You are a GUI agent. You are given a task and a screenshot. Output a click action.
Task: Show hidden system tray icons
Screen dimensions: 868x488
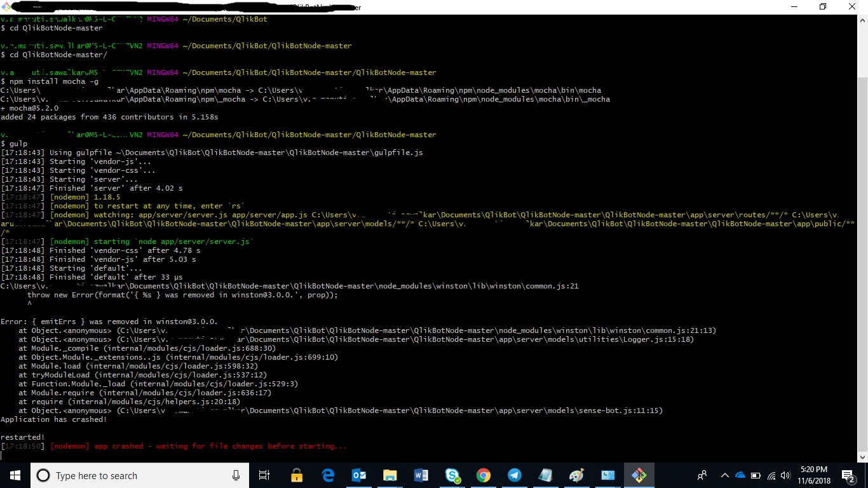[x=724, y=475]
